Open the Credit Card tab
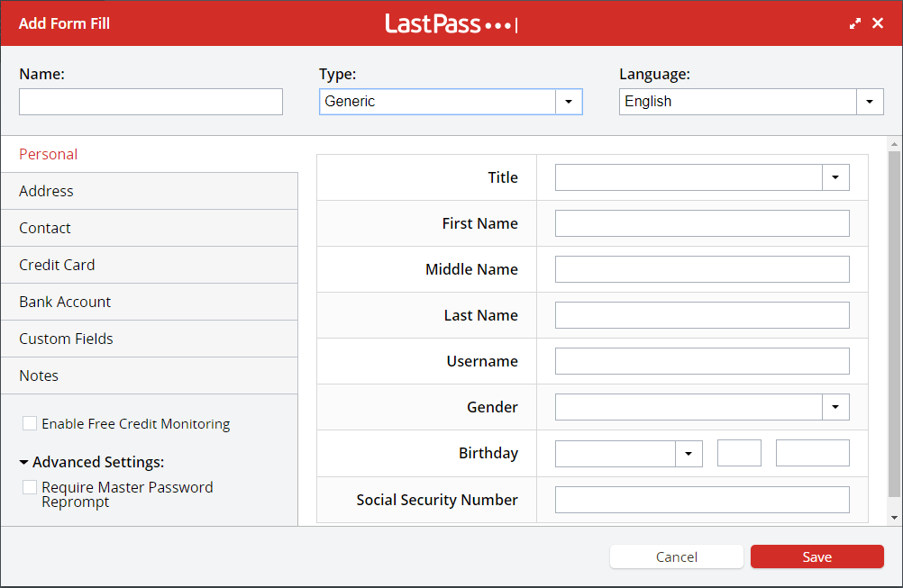903x588 pixels. click(57, 265)
